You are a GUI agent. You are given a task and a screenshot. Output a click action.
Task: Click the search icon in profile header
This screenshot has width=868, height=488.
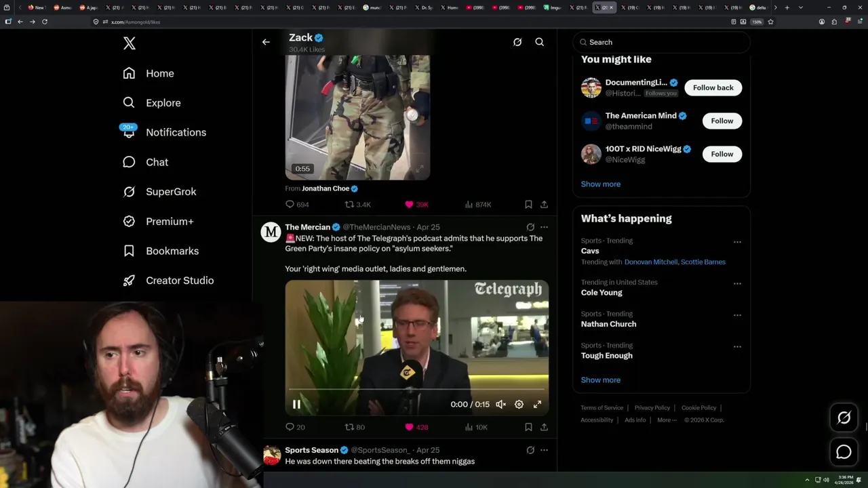coord(540,42)
